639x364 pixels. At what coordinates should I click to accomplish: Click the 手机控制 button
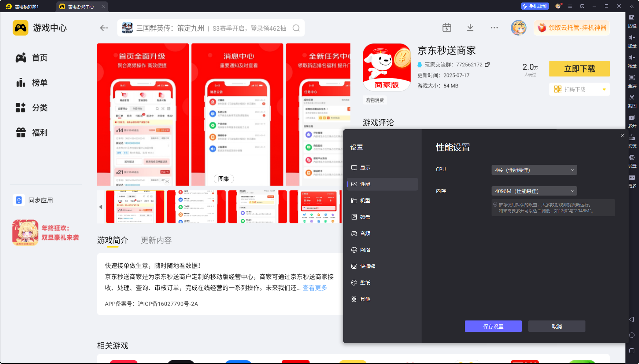(x=534, y=6)
